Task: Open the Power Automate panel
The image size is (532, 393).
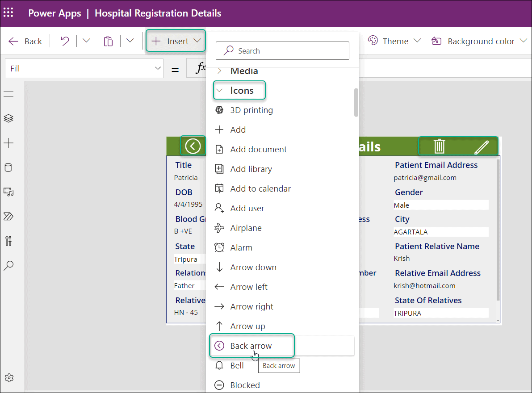Action: point(9,216)
